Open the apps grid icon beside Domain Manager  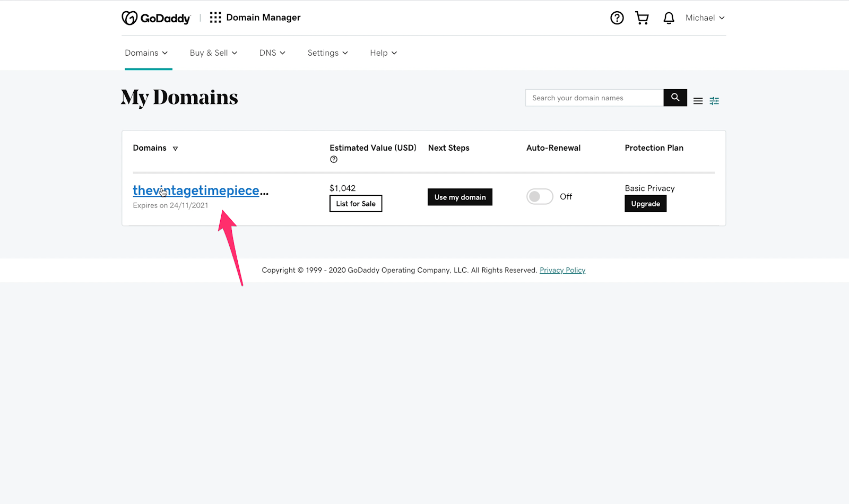(215, 18)
